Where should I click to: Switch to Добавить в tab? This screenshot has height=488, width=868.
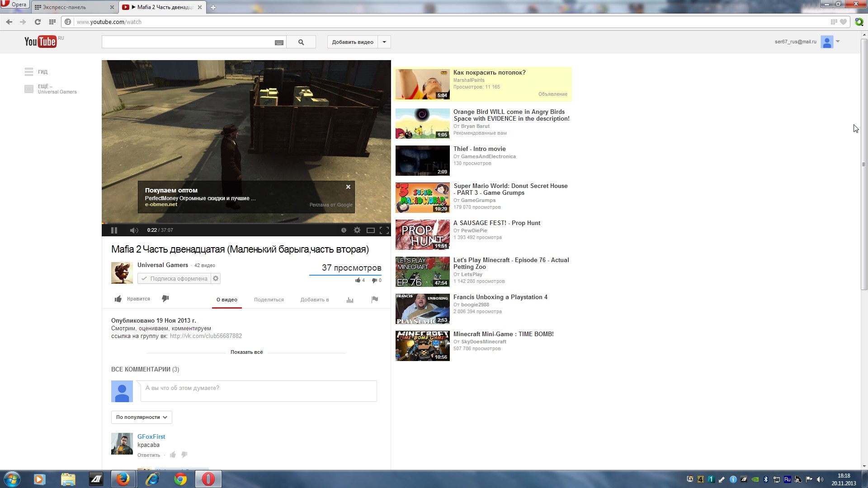coord(315,300)
